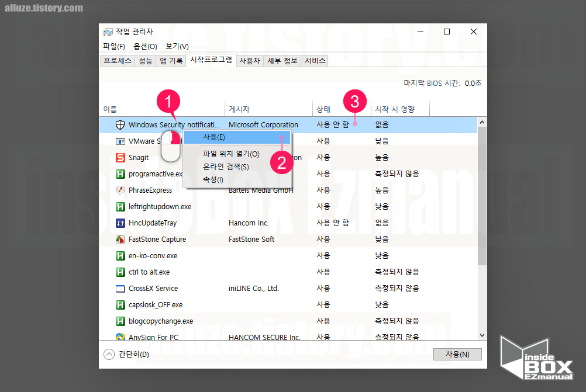Switch to the 성능 tab
This screenshot has height=392, width=586.
point(146,61)
